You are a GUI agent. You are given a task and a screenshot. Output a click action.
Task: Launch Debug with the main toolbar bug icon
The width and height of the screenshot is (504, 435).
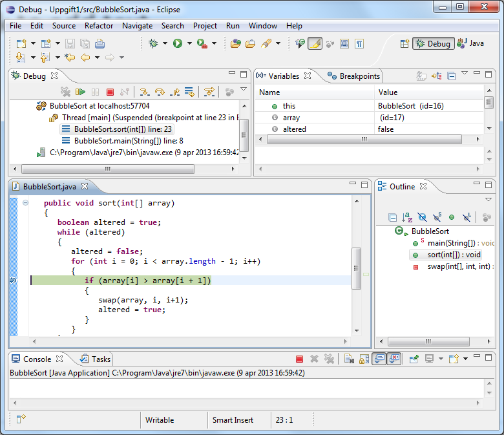[153, 43]
